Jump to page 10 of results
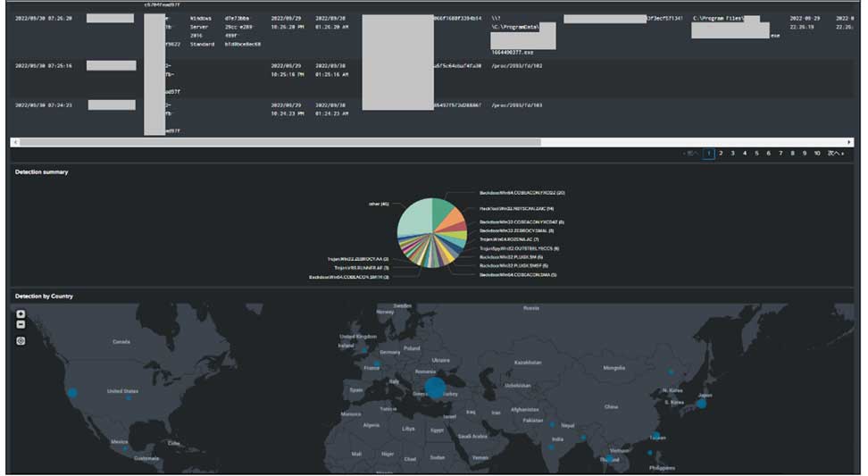The image size is (868, 476). [x=816, y=154]
